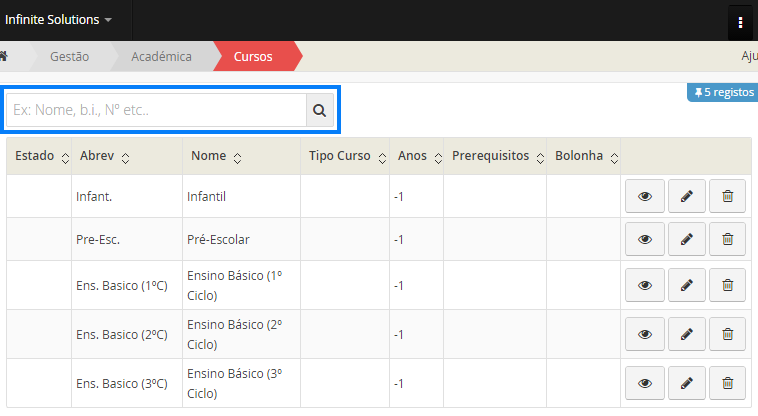Viewport: 758px width, 416px height.
Task: Sort table by Abrev column
Action: [x=105, y=157]
